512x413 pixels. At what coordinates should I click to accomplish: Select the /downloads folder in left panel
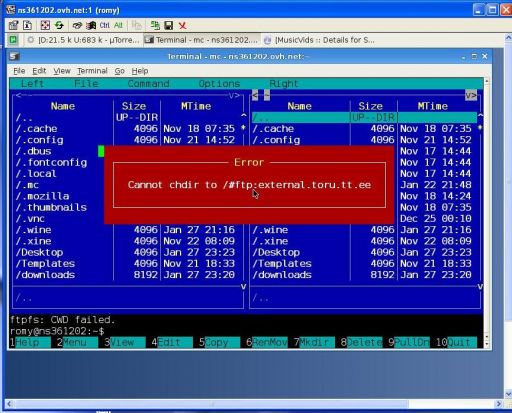point(45,275)
